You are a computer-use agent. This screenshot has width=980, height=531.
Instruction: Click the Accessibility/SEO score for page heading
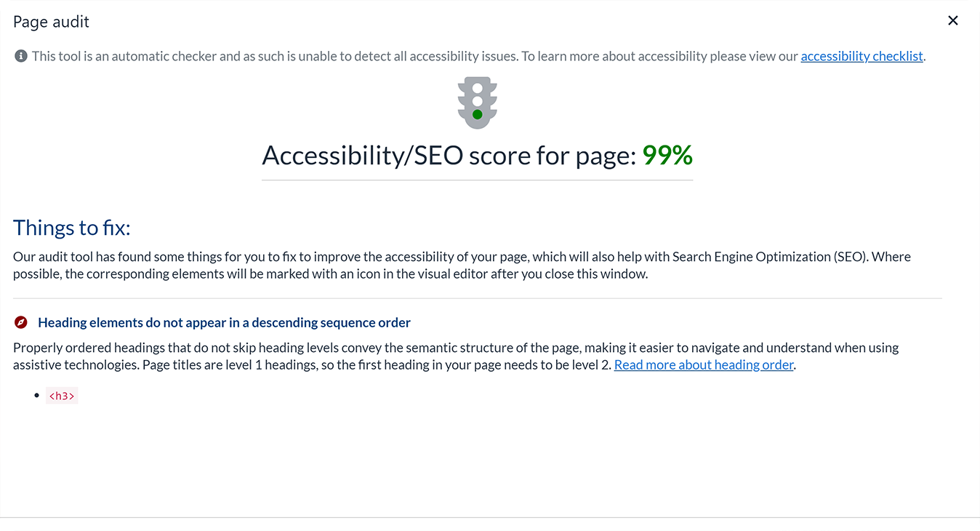coord(449,155)
